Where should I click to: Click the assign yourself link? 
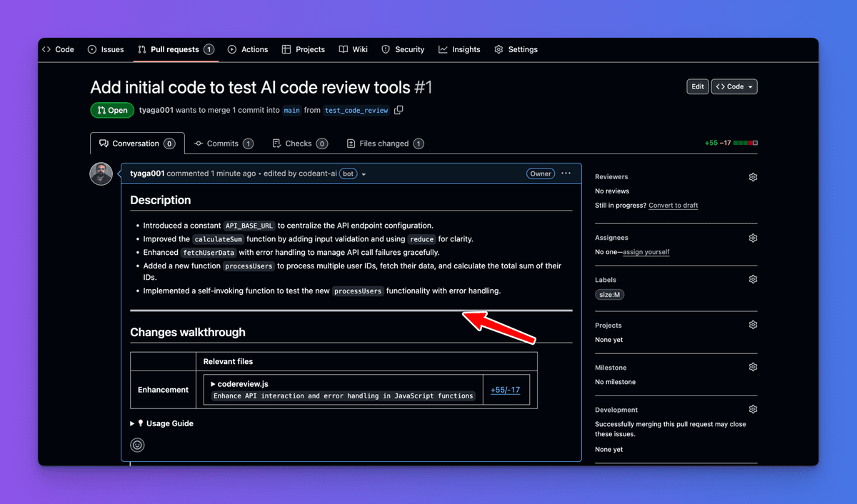coord(646,251)
